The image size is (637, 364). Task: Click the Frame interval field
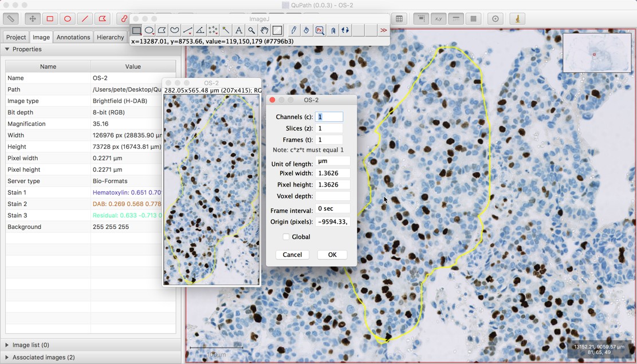point(333,208)
